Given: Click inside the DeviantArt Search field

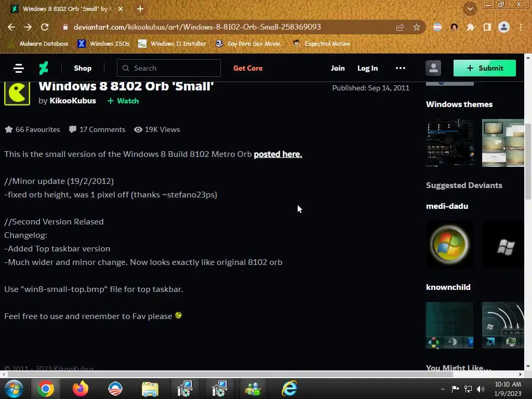Looking at the screenshot, I should coord(169,68).
